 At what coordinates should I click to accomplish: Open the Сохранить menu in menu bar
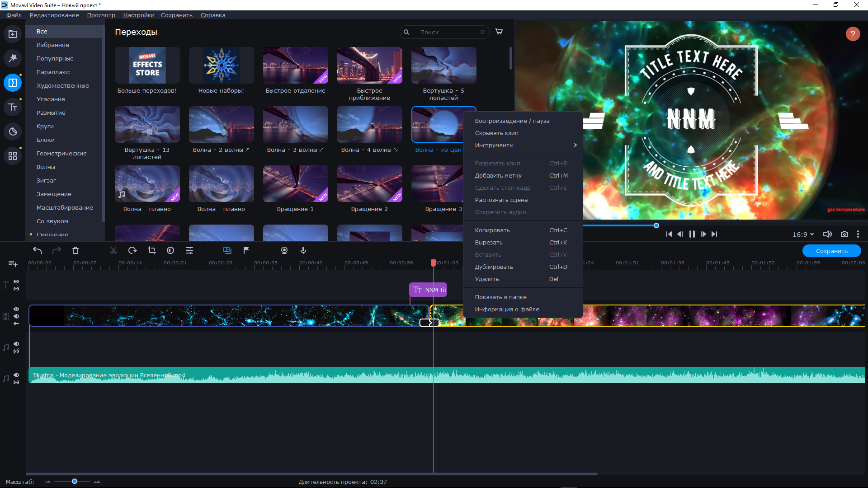tap(177, 15)
